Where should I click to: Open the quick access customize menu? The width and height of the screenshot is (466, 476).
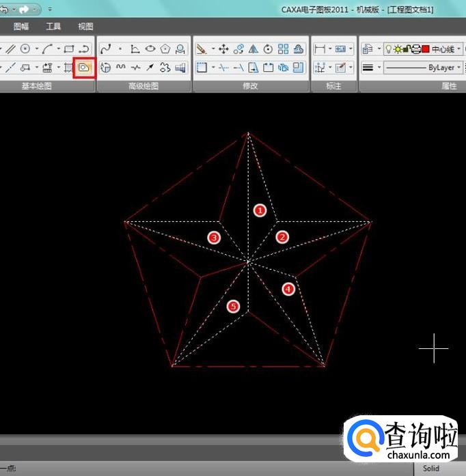point(49,10)
